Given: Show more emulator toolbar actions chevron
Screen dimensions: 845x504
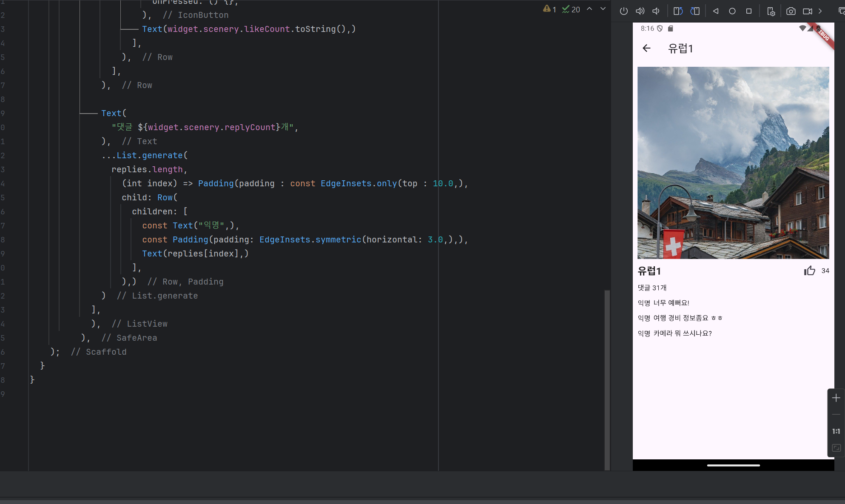Looking at the screenshot, I should [x=820, y=11].
